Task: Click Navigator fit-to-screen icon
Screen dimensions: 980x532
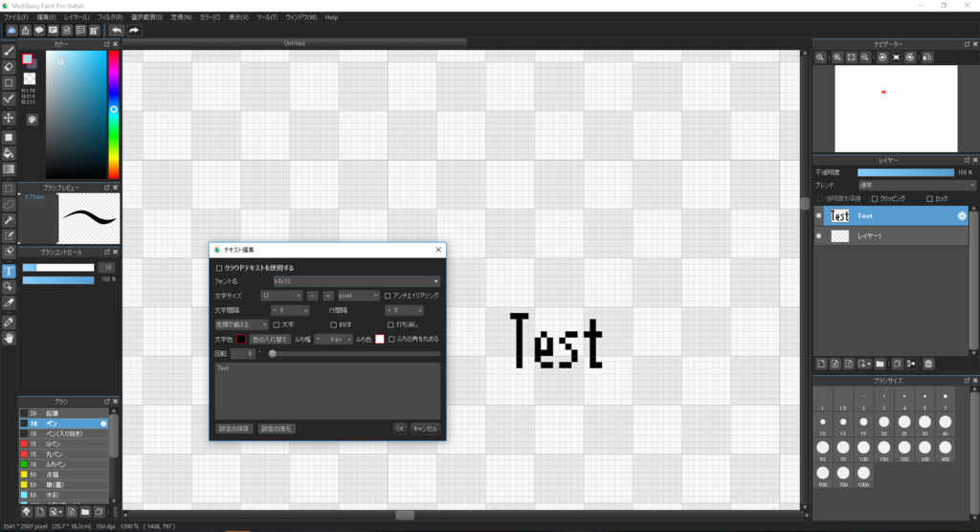Action: click(x=851, y=57)
